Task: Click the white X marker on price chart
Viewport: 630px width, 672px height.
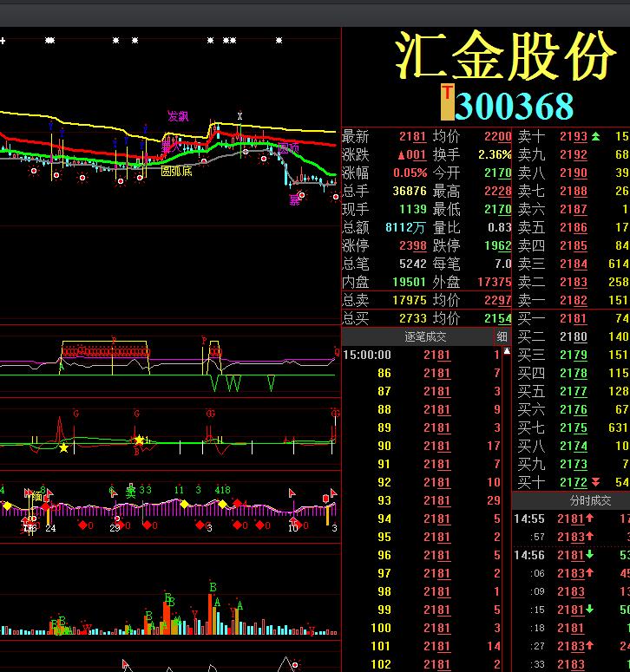Action: pos(240,115)
